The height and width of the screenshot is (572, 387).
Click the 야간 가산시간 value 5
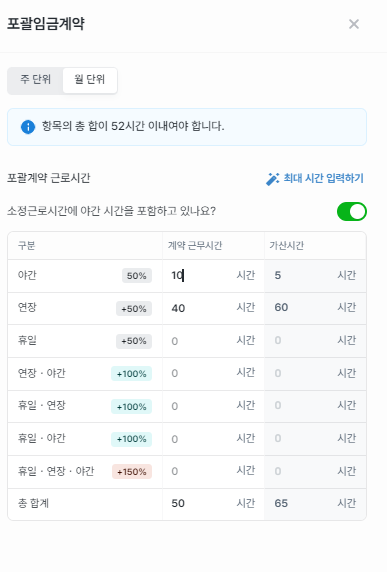point(278,275)
